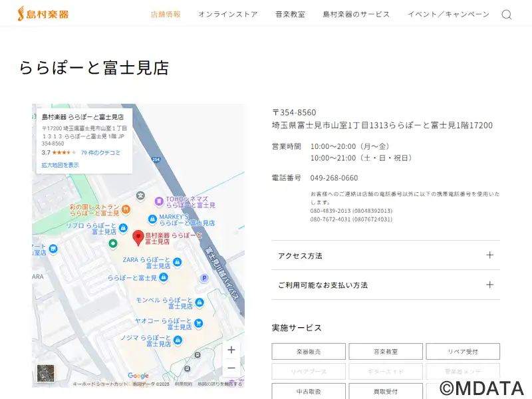Click the ノジマ store marker

click(x=178, y=340)
